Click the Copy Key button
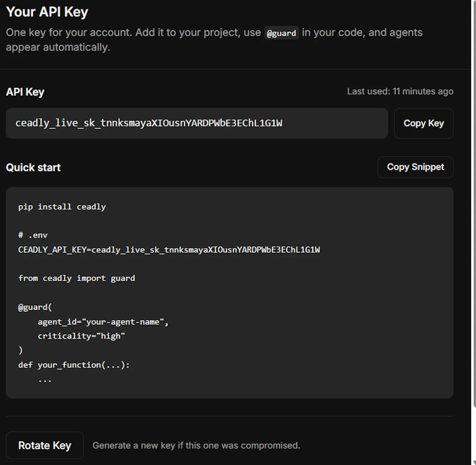Viewport: 476px width, 465px height. pyautogui.click(x=423, y=123)
